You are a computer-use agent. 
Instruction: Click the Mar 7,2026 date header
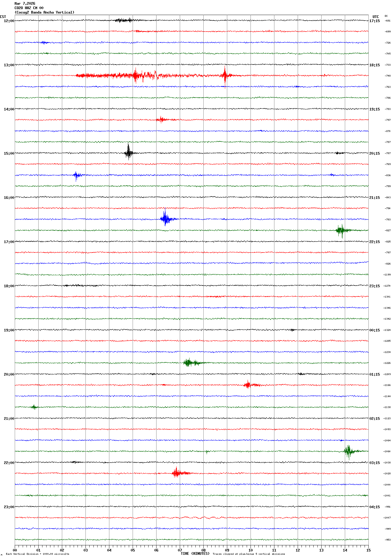[25, 4]
